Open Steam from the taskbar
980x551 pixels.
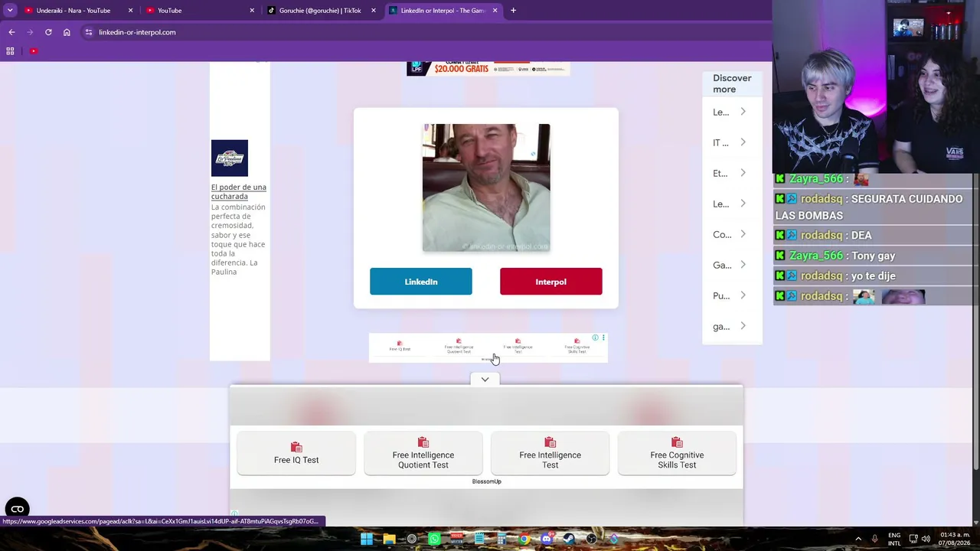570,539
